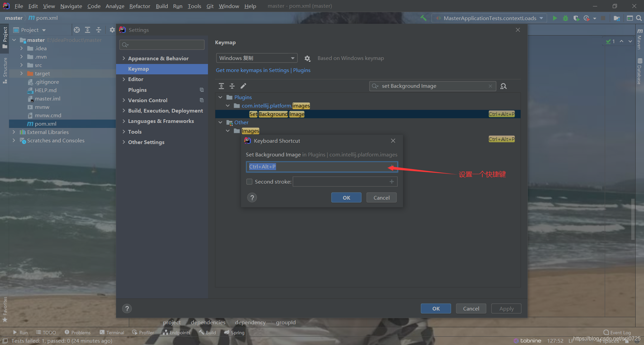The height and width of the screenshot is (345, 644).
Task: Expand Version Control settings category
Action: [x=124, y=100]
